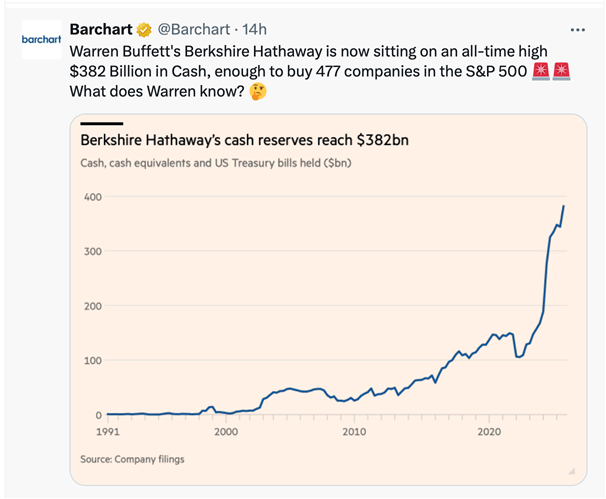Click the peak of the blue line

564,206
